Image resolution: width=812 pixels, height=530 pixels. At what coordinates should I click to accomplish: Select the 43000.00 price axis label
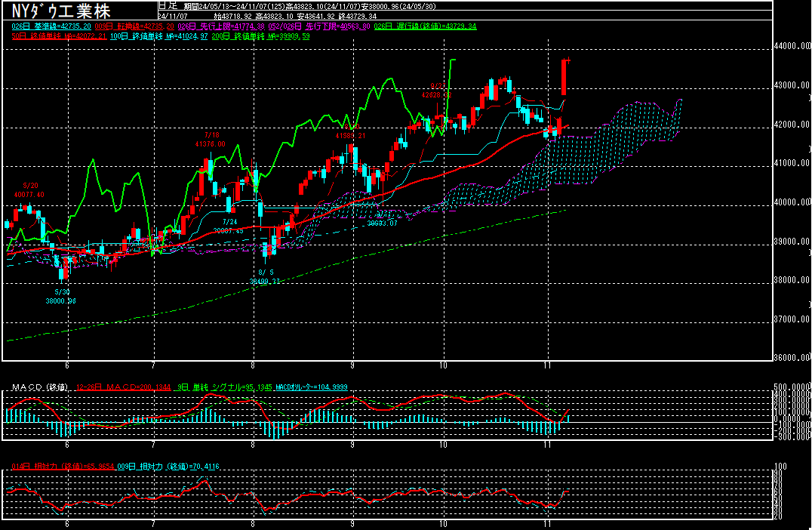[x=792, y=85]
